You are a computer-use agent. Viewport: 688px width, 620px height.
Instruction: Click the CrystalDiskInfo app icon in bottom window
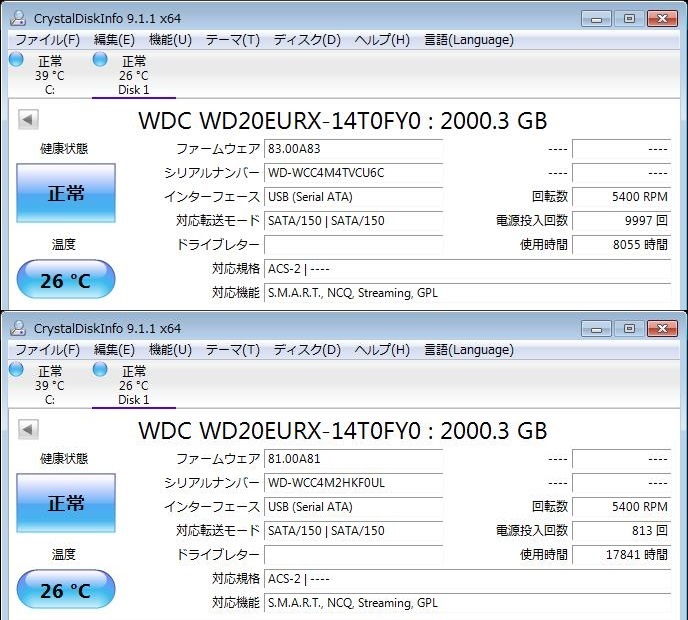point(18,328)
